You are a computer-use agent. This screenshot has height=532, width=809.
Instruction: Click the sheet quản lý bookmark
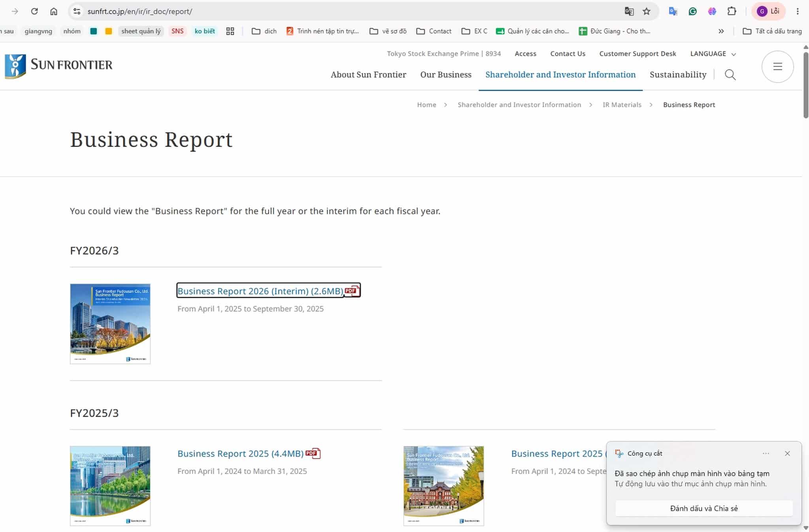coord(141,31)
